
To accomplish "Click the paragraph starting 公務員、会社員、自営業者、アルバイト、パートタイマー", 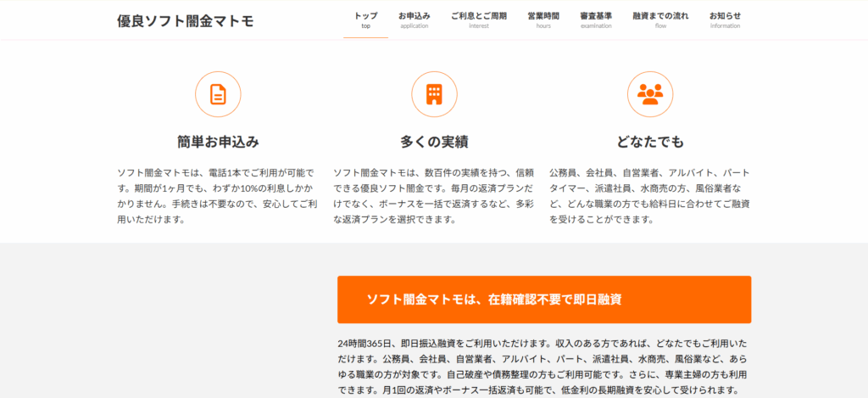I will [x=650, y=196].
